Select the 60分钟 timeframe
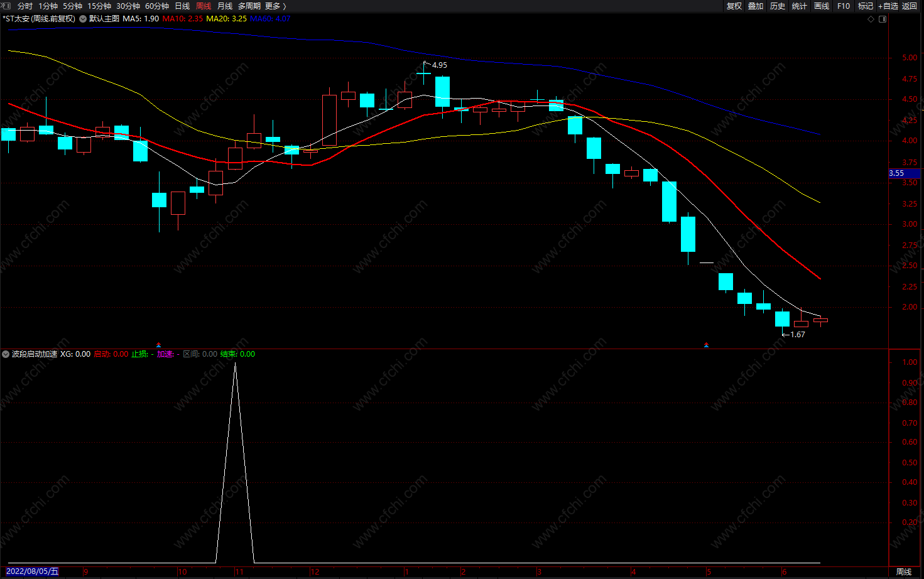Viewport: 924px width, 579px height. [x=157, y=6]
